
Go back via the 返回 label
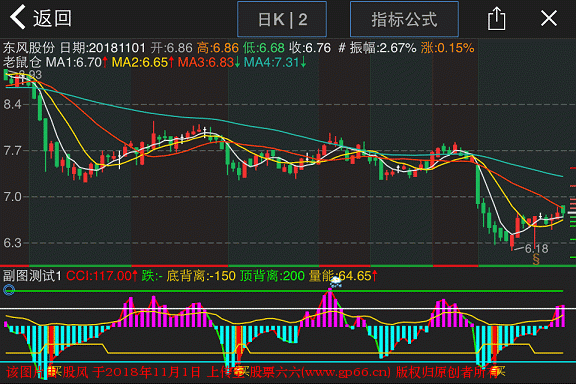(52, 18)
